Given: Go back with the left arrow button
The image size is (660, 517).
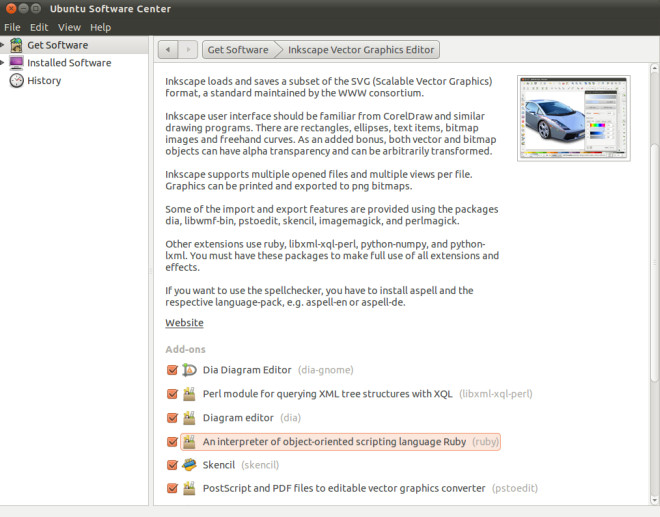Looking at the screenshot, I should tap(168, 50).
